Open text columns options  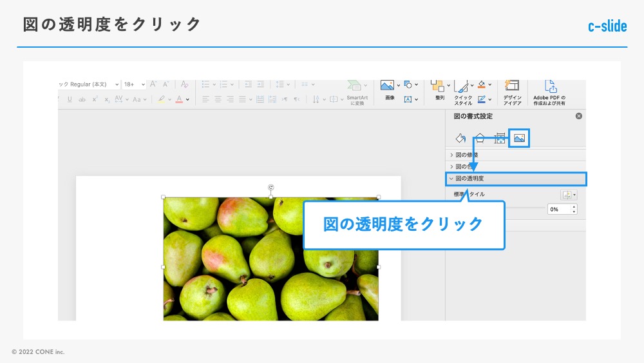click(308, 84)
